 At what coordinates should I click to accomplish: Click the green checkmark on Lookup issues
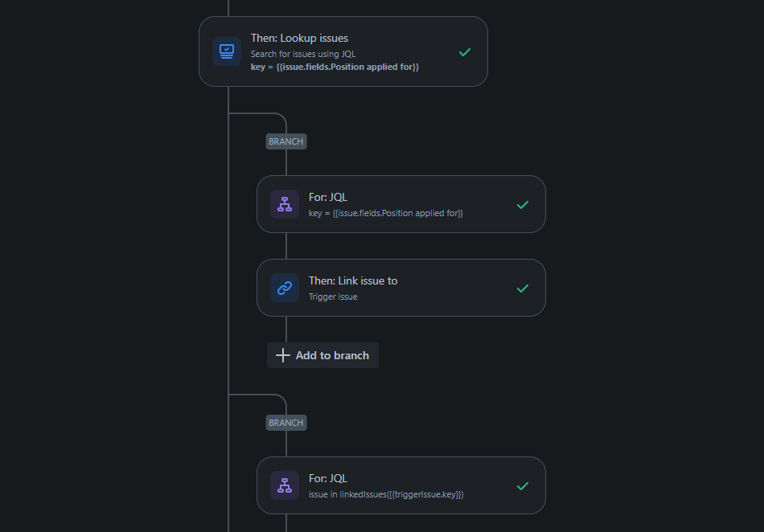pyautogui.click(x=465, y=52)
